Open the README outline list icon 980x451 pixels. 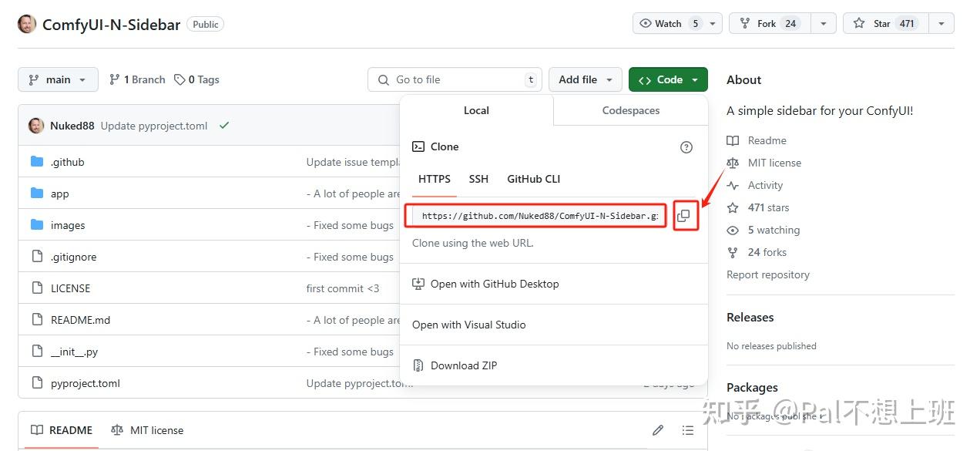[x=688, y=430]
